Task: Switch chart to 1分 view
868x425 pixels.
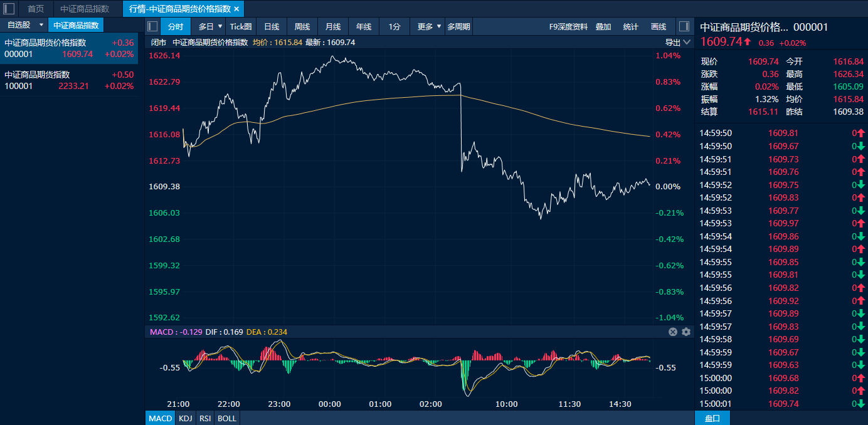Action: (x=394, y=26)
